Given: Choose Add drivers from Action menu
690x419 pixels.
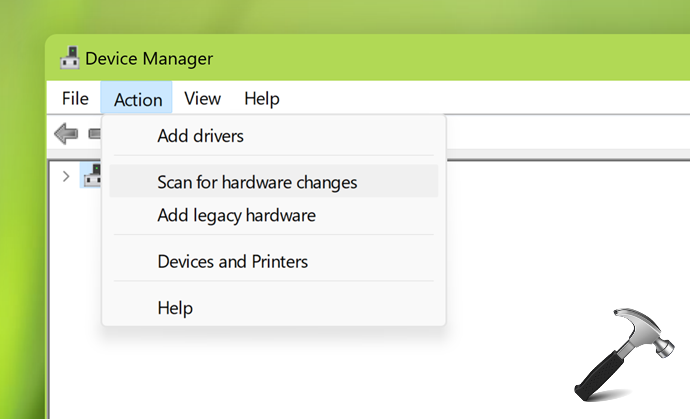Looking at the screenshot, I should tap(200, 136).
